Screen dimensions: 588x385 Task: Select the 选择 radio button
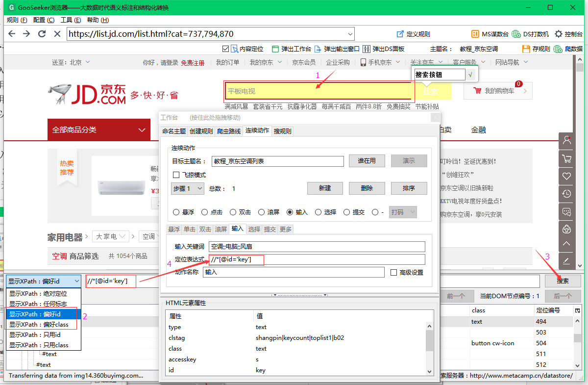[x=318, y=212]
